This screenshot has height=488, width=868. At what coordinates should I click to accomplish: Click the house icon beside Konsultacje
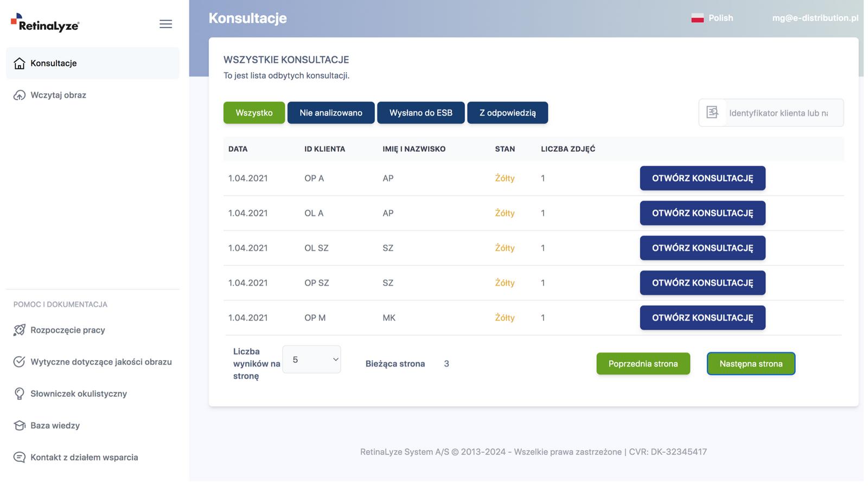tap(20, 63)
